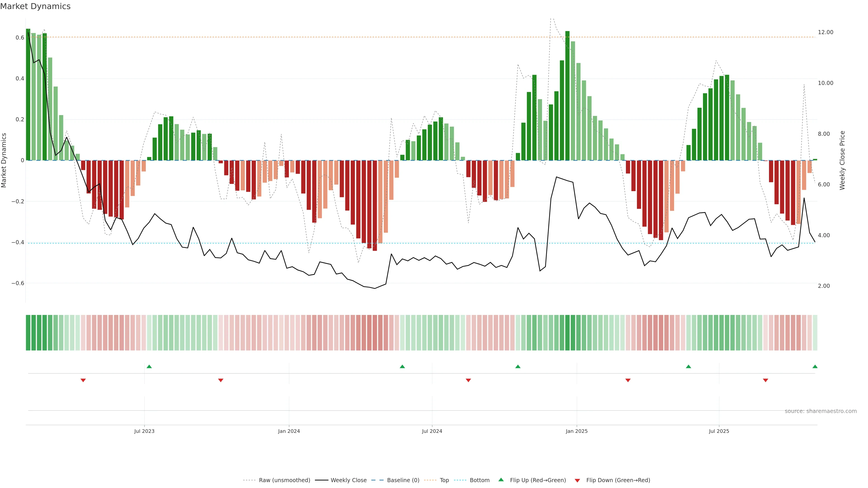Click the red flip-down triangle after Jul 2025
Screen dimensions: 868x488
tap(765, 380)
